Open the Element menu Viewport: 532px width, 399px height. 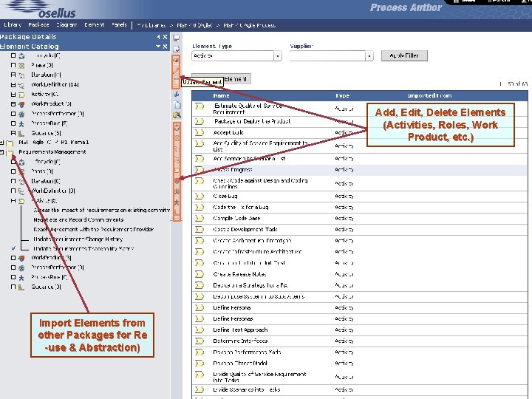coord(95,25)
